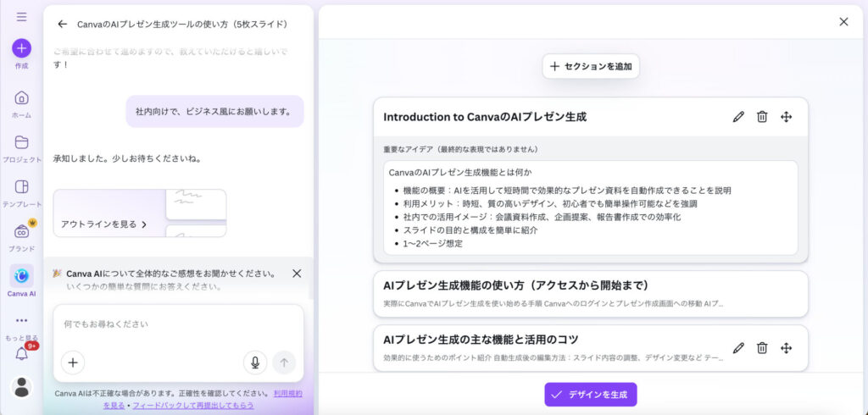Delete the Introduction section via trash icon
This screenshot has width=868, height=415.
coord(762,117)
